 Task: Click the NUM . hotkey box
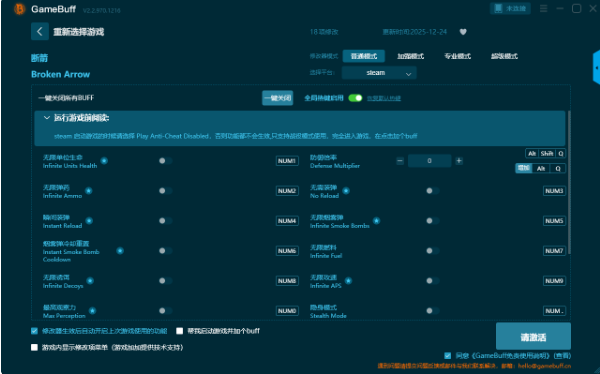click(554, 310)
